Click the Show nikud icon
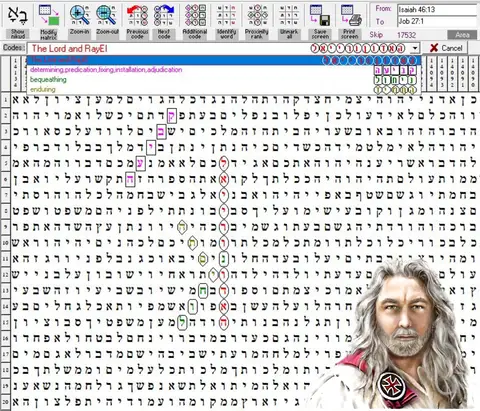This screenshot has height=411, width=480. (x=17, y=15)
